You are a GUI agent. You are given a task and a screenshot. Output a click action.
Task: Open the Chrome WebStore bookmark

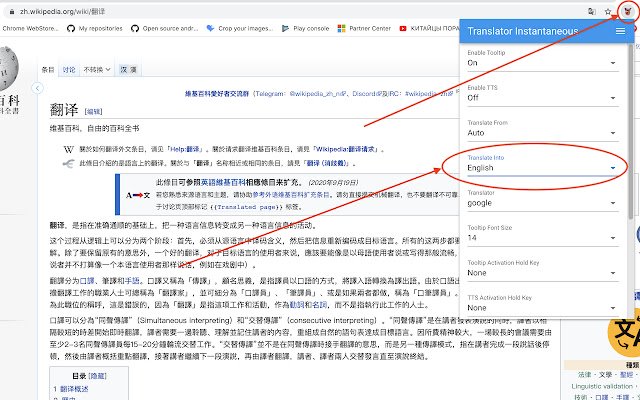tap(30, 29)
